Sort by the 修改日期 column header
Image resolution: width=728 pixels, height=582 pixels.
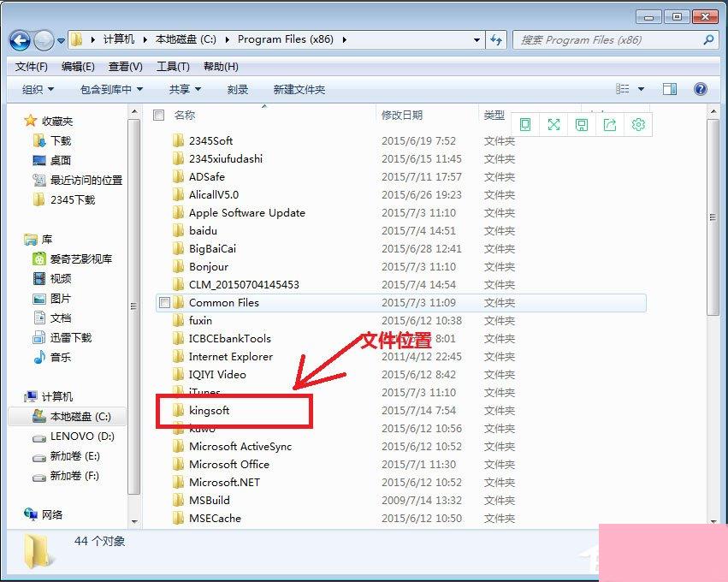click(401, 115)
